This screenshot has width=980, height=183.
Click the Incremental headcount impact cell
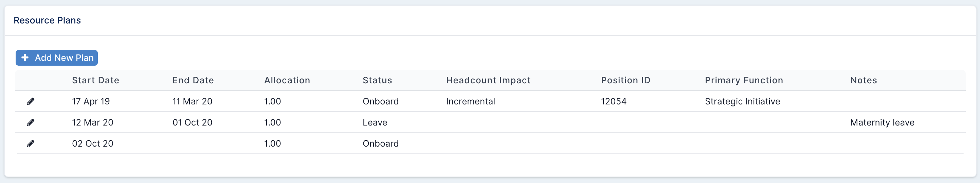pyautogui.click(x=470, y=101)
